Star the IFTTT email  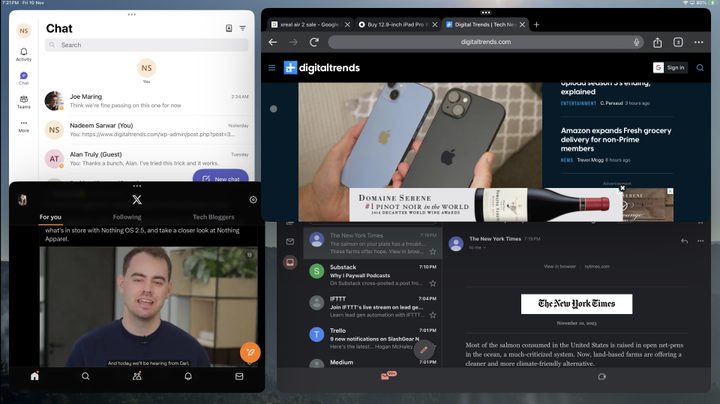(x=433, y=315)
